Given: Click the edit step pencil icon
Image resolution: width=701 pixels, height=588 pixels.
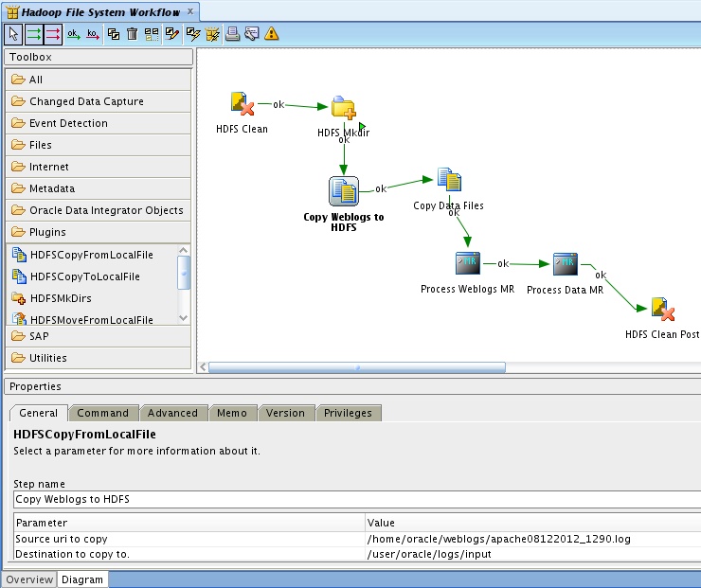Looking at the screenshot, I should click(172, 34).
